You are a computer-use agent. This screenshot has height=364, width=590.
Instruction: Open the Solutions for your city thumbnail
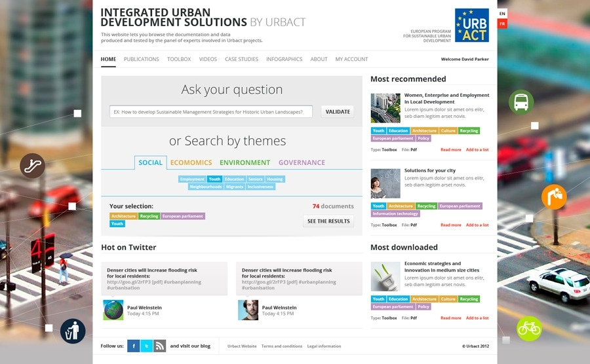click(385, 183)
